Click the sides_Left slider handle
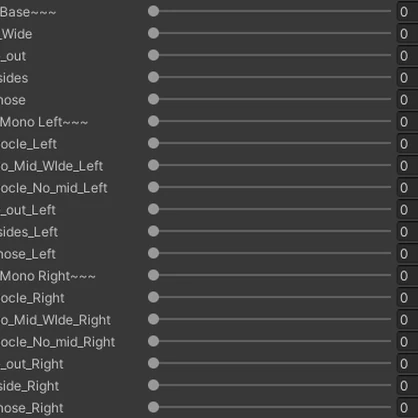This screenshot has width=418, height=418. [153, 231]
